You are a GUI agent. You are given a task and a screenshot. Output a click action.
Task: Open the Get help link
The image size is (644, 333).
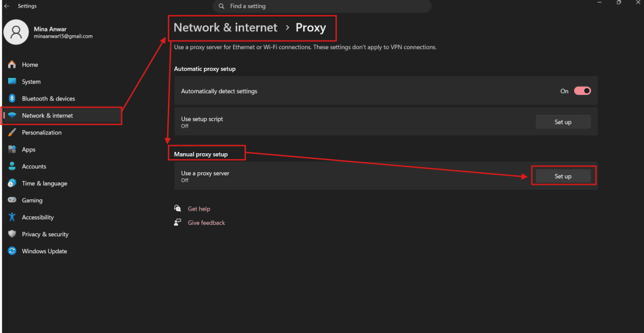coord(199,209)
